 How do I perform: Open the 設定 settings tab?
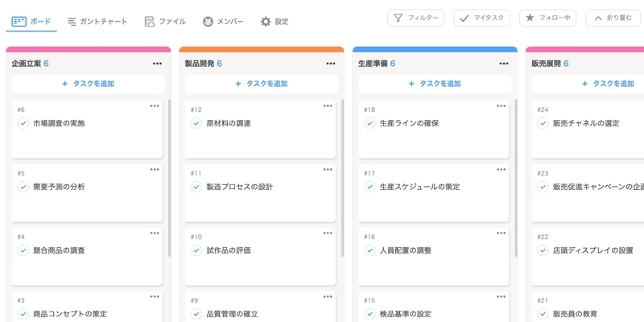(x=275, y=22)
